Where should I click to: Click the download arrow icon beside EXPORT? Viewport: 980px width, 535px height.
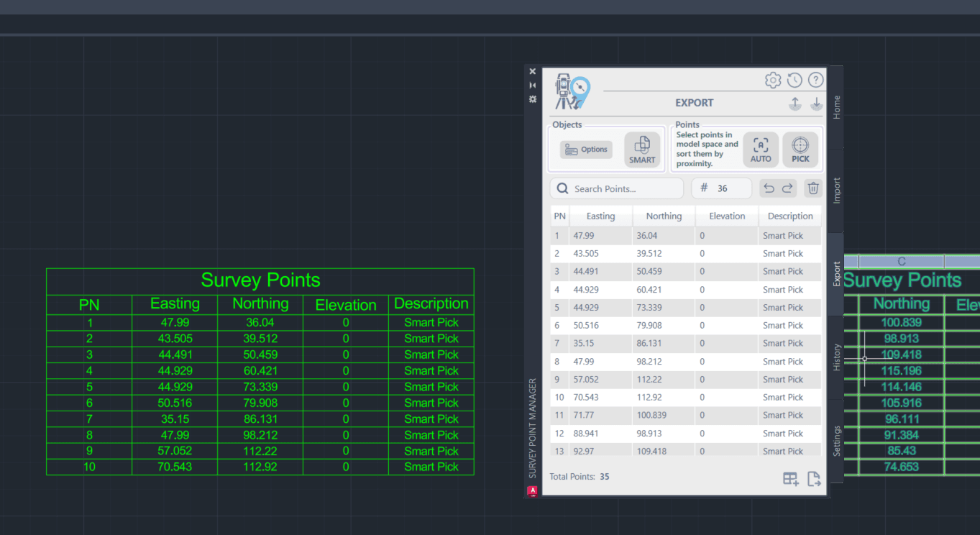816,104
